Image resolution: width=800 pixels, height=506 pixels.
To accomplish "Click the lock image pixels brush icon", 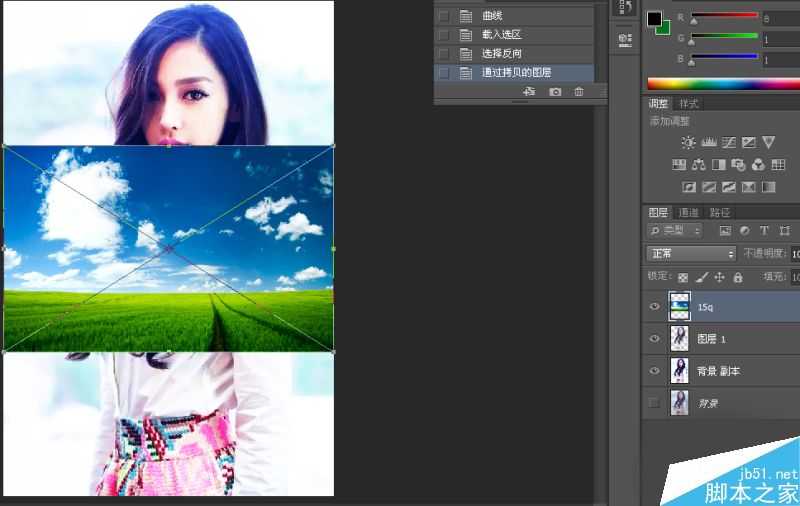I will 701,277.
